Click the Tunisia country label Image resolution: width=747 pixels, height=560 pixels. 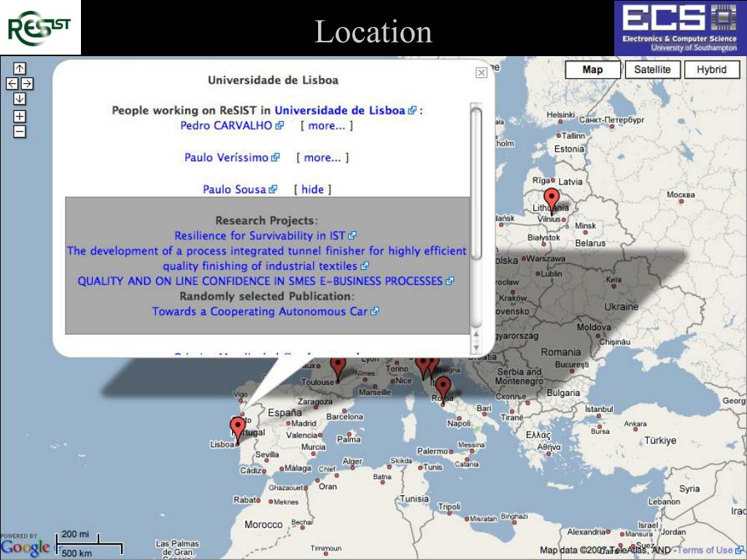414,499
